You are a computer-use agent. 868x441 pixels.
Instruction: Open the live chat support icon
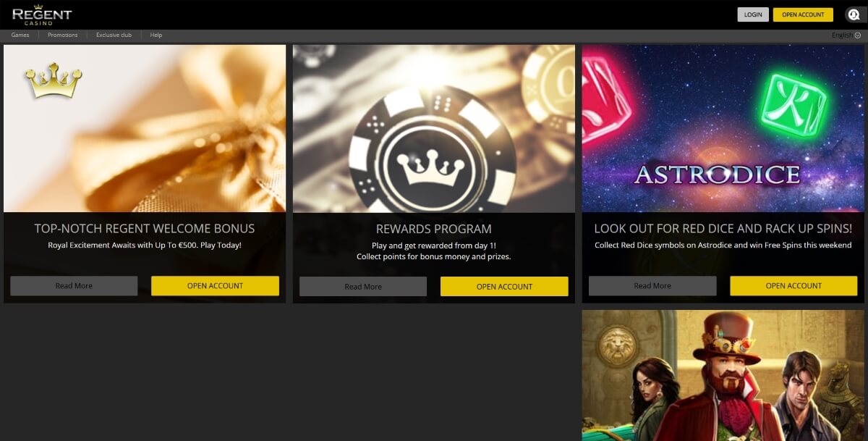(x=853, y=14)
